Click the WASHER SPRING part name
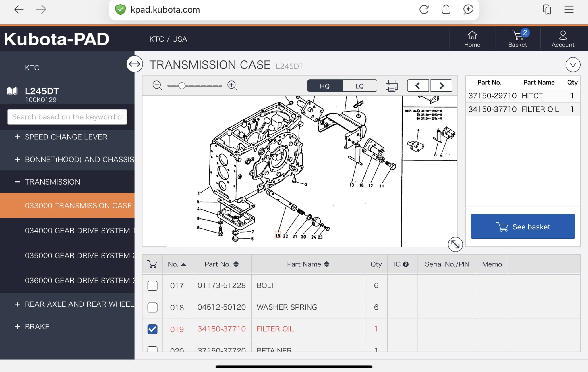The height and width of the screenshot is (372, 588). point(287,307)
